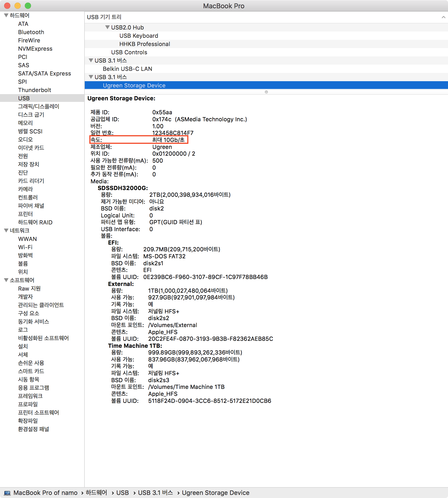Open the FireWire hardware entry
The image size is (448, 498).
point(29,40)
